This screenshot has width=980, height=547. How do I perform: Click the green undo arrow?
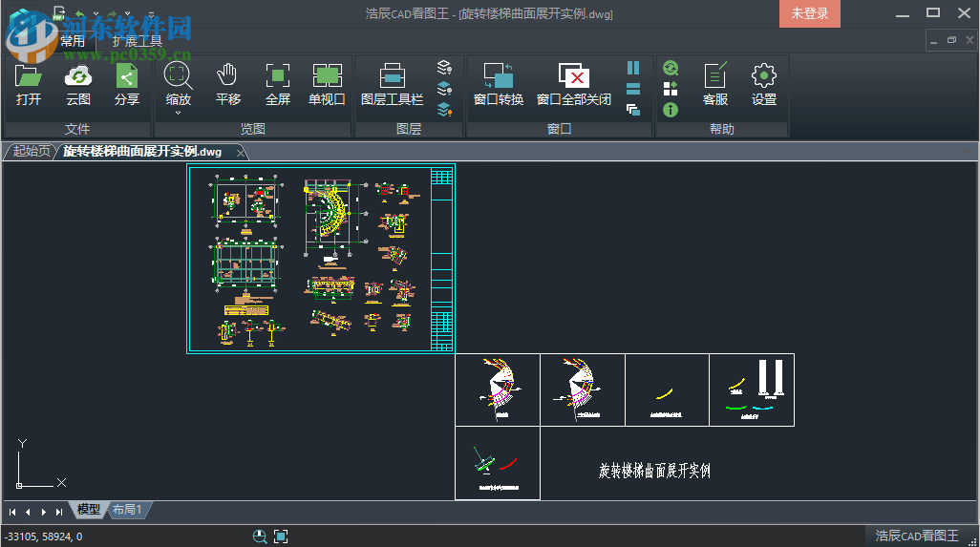[x=80, y=13]
